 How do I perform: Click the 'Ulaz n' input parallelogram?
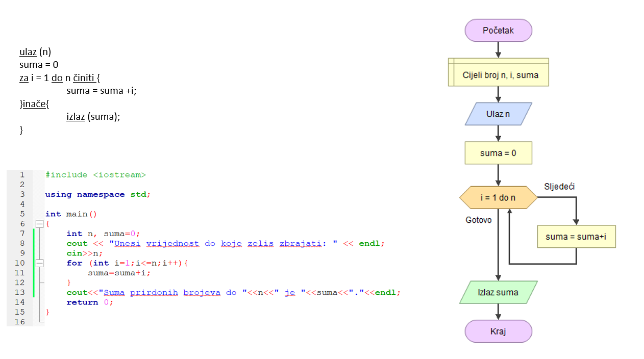coord(498,114)
